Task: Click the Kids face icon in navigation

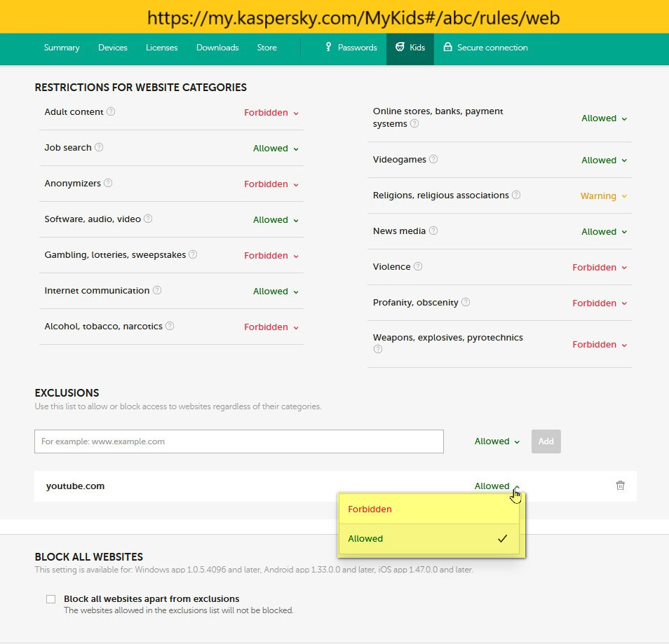Action: (400, 47)
